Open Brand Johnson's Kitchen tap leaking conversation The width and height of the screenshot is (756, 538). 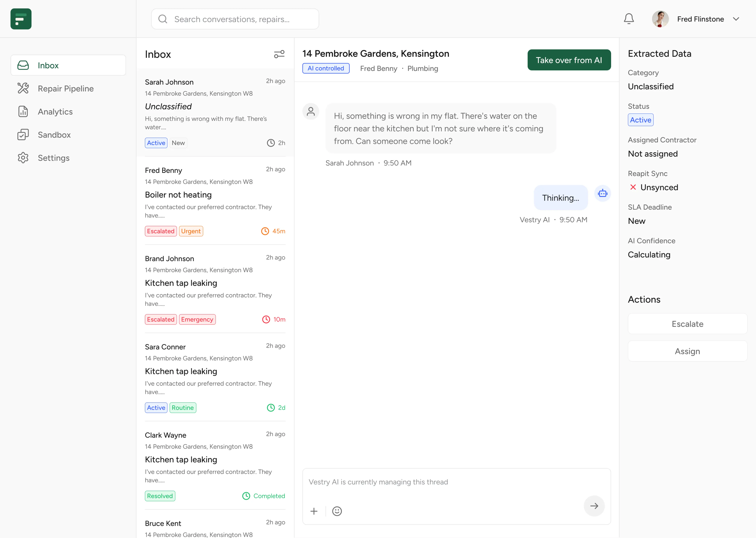click(x=215, y=289)
